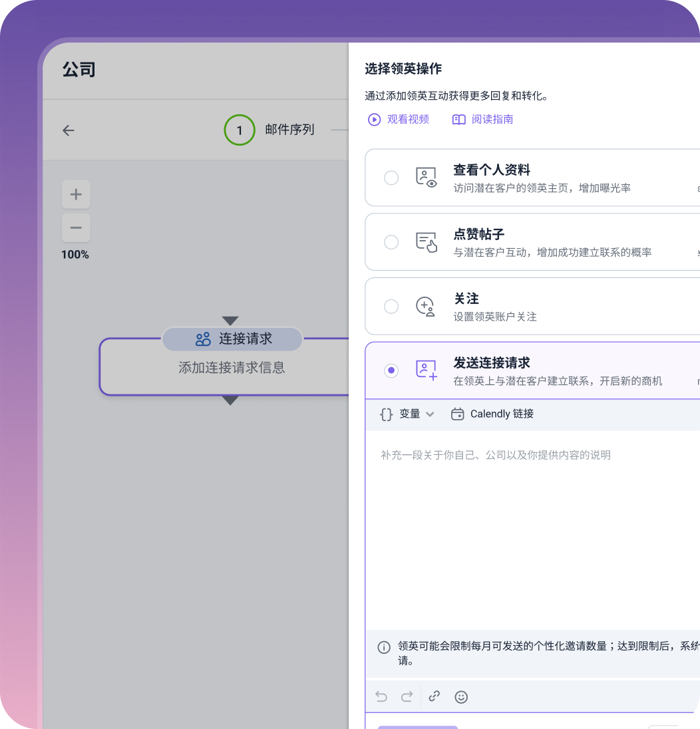Click the 查看个人资料 card title
This screenshot has height=729, width=700.
click(492, 170)
